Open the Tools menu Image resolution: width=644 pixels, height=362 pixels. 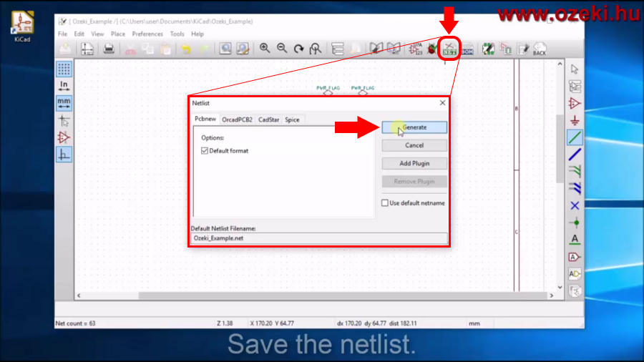pos(177,34)
